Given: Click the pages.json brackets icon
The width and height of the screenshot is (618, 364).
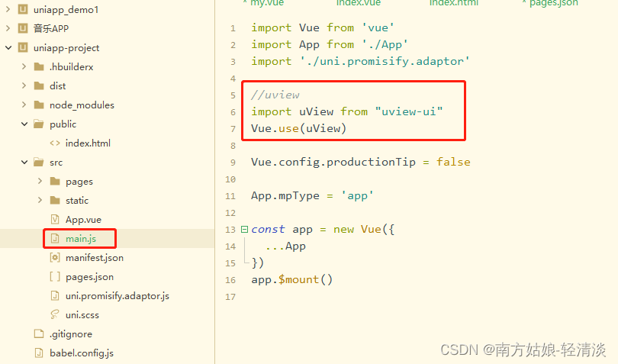Looking at the screenshot, I should [x=55, y=277].
